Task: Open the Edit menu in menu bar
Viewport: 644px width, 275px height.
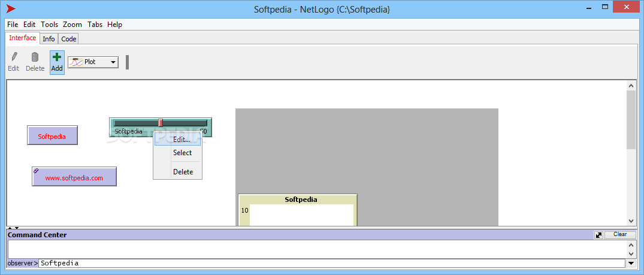Action: click(x=29, y=25)
